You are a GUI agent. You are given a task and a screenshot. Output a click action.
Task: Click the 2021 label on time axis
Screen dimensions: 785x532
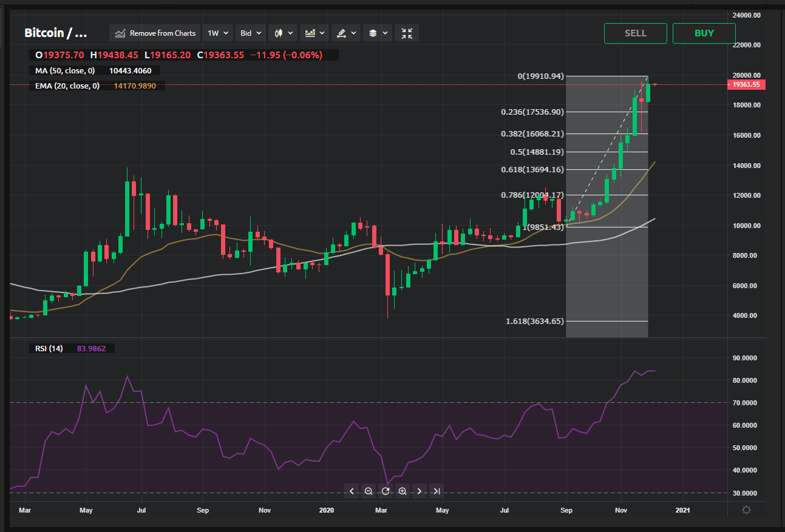(x=682, y=510)
